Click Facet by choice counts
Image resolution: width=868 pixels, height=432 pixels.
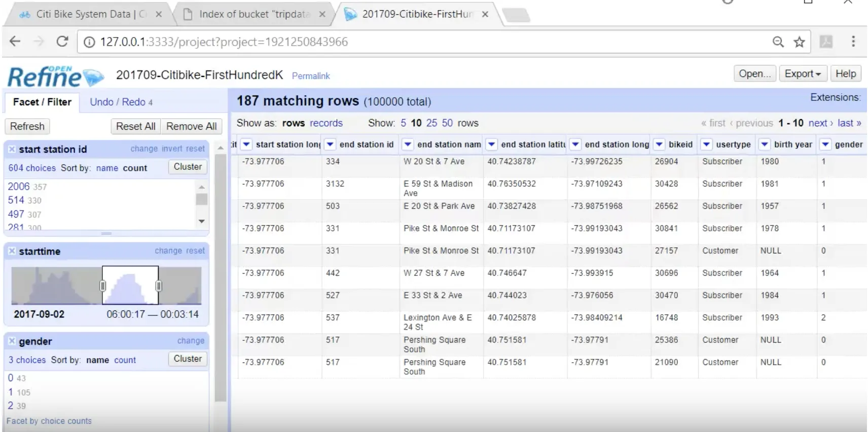[x=49, y=421]
